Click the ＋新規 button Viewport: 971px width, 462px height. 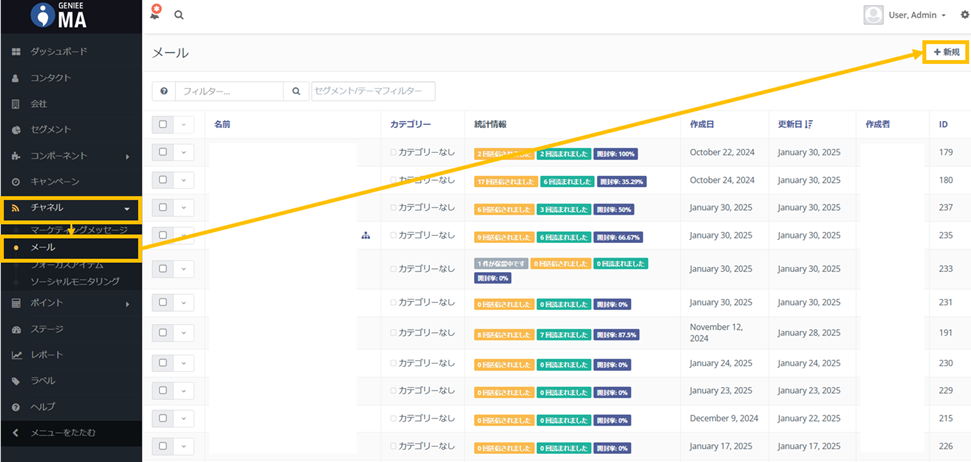coord(945,52)
